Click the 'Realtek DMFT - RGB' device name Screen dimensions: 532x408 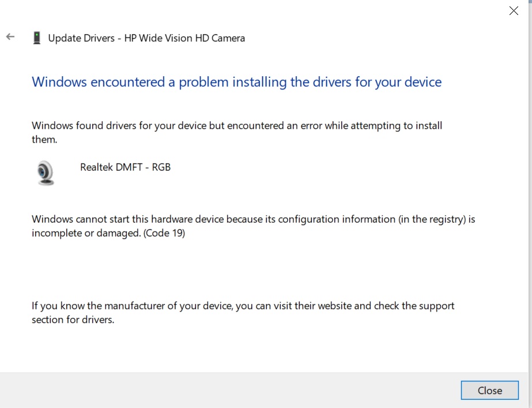[125, 167]
